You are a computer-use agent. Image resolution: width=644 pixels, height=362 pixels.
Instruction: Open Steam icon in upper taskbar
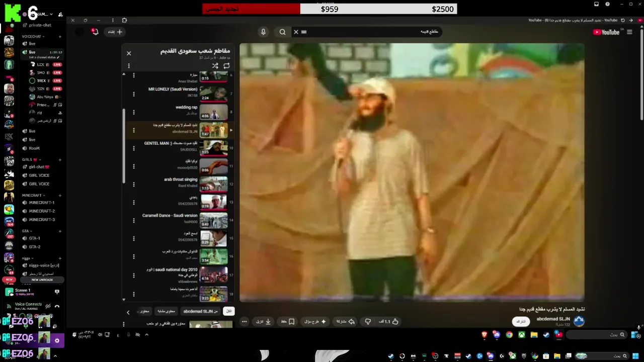(x=546, y=334)
